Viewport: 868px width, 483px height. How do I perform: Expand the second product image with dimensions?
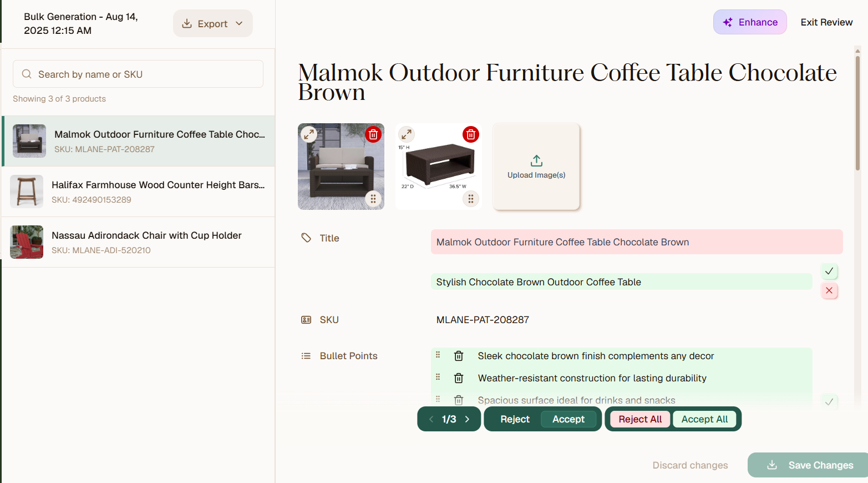click(407, 134)
